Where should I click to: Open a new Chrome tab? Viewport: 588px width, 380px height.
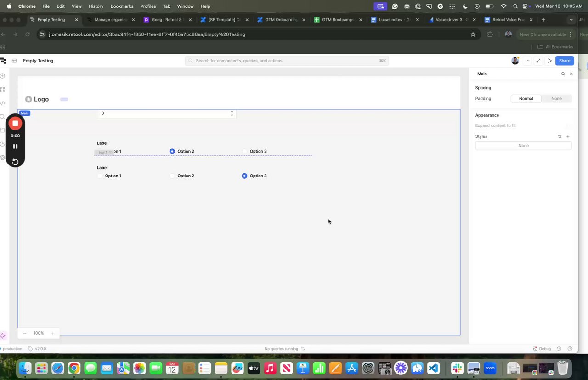pos(543,20)
